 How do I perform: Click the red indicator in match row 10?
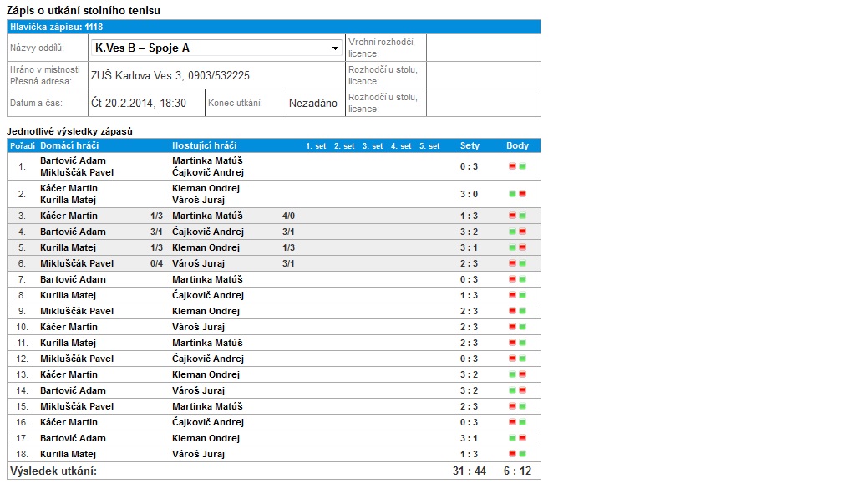[513, 327]
